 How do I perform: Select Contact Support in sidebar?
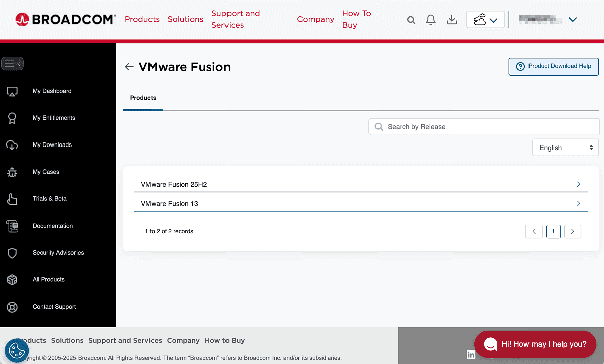point(54,307)
